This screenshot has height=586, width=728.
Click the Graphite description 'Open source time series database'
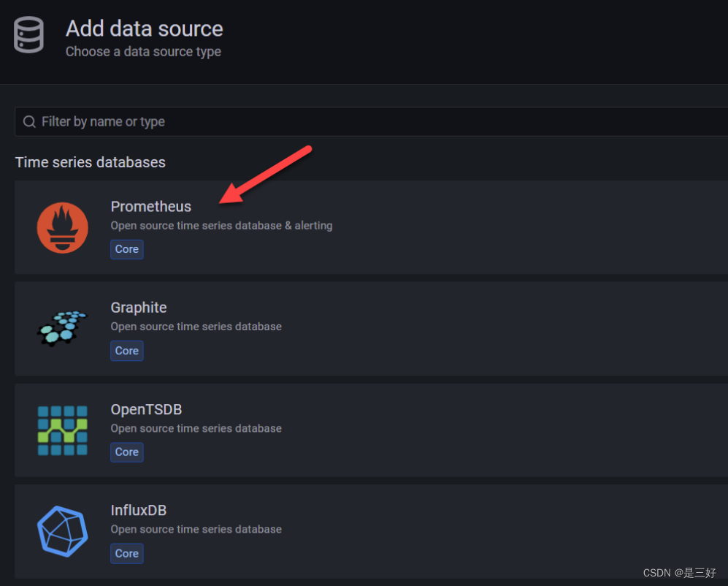(x=196, y=327)
